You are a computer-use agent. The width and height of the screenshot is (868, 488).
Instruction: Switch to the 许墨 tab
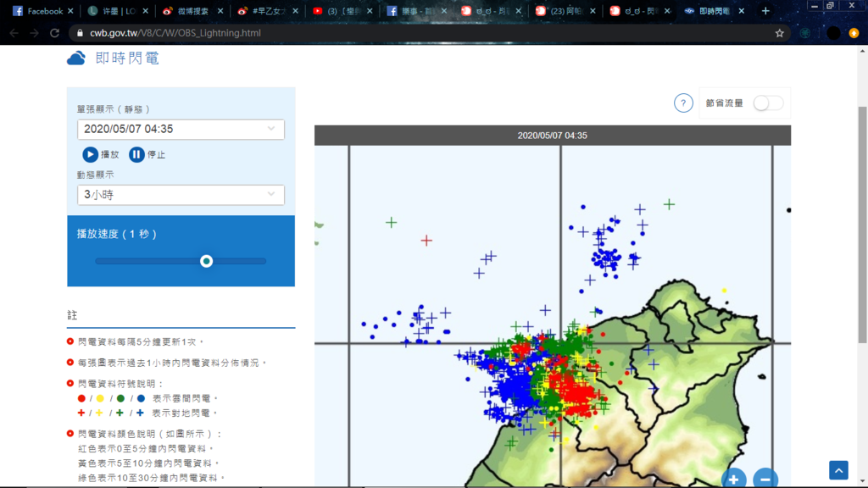pyautogui.click(x=116, y=10)
